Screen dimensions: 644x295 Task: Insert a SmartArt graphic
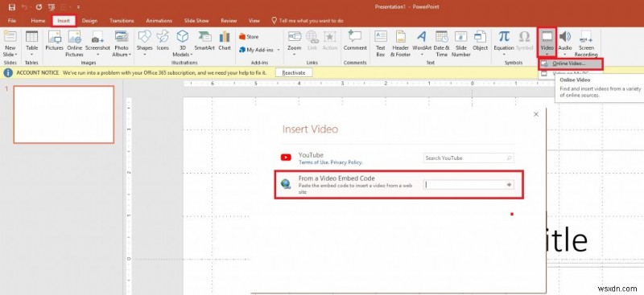(204, 41)
